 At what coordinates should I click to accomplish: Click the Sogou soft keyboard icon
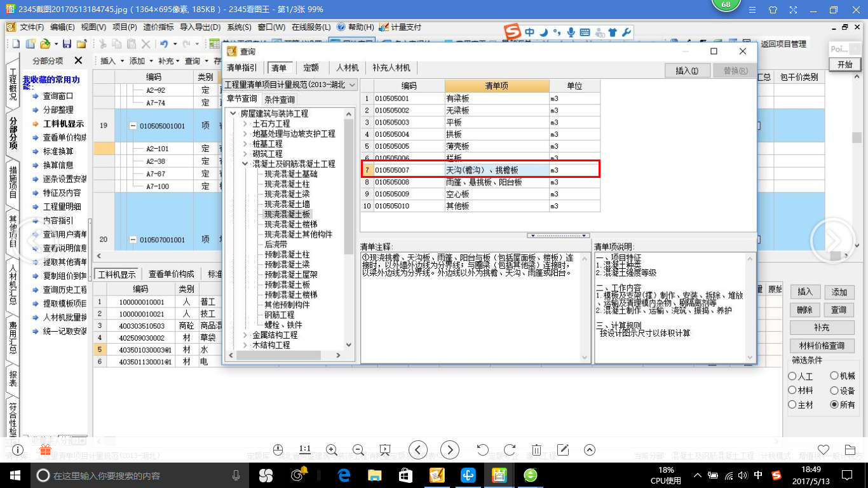pos(585,32)
